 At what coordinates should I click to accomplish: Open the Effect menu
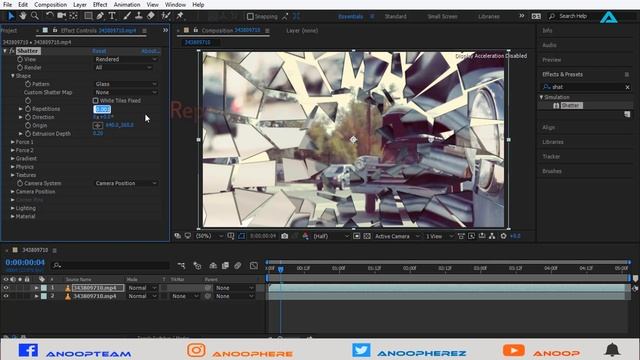tap(100, 4)
